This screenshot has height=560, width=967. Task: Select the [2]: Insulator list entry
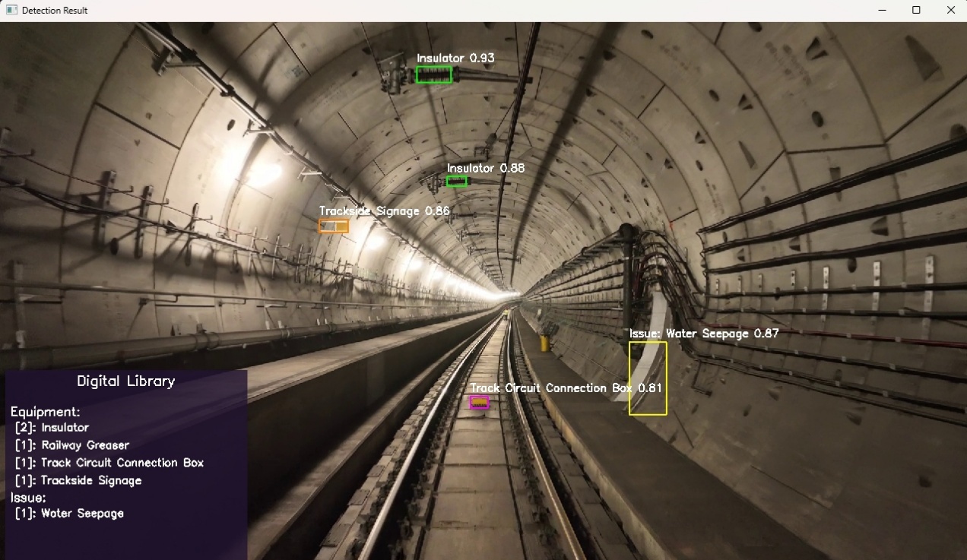[x=52, y=428]
